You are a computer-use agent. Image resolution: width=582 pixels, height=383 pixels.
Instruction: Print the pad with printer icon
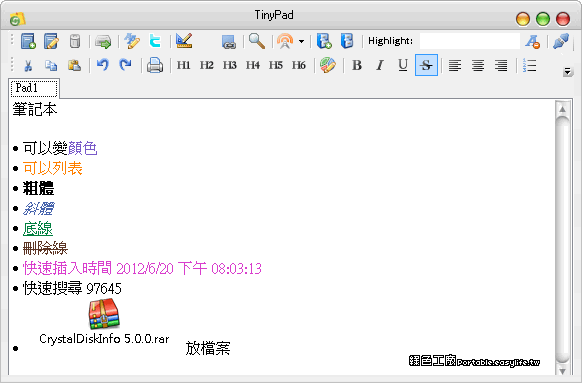(x=155, y=65)
